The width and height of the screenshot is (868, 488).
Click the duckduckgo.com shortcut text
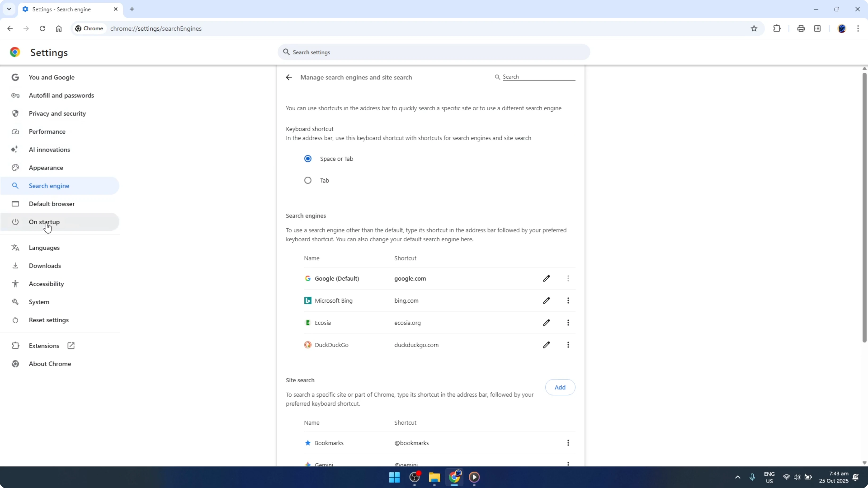[x=417, y=345]
